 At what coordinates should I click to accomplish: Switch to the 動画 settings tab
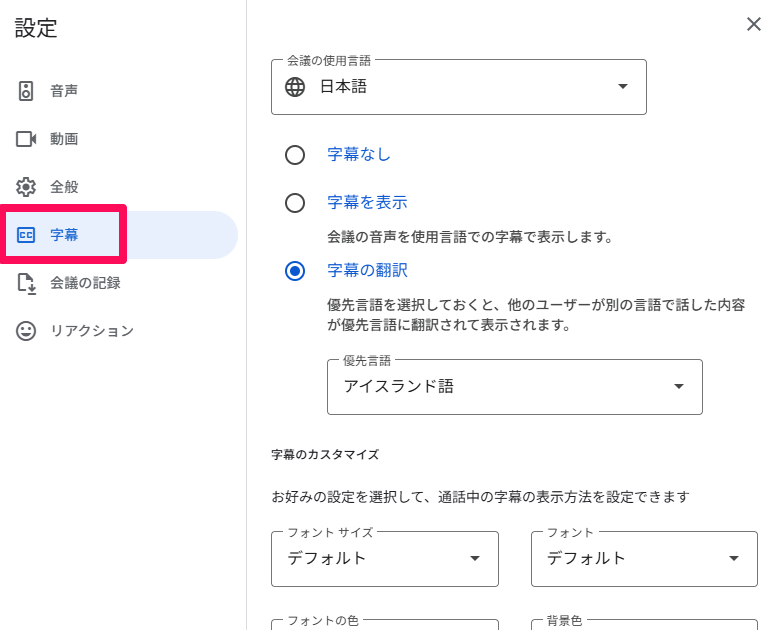pyautogui.click(x=119, y=139)
